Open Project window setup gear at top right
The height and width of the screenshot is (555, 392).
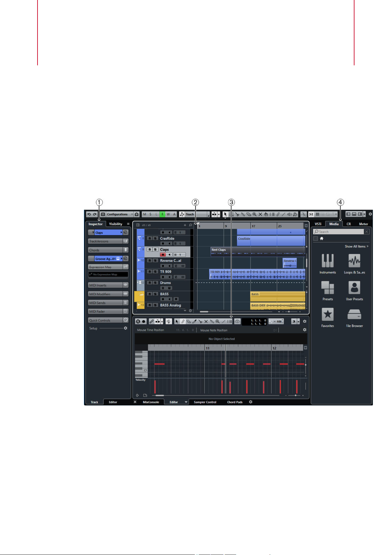[370, 214]
